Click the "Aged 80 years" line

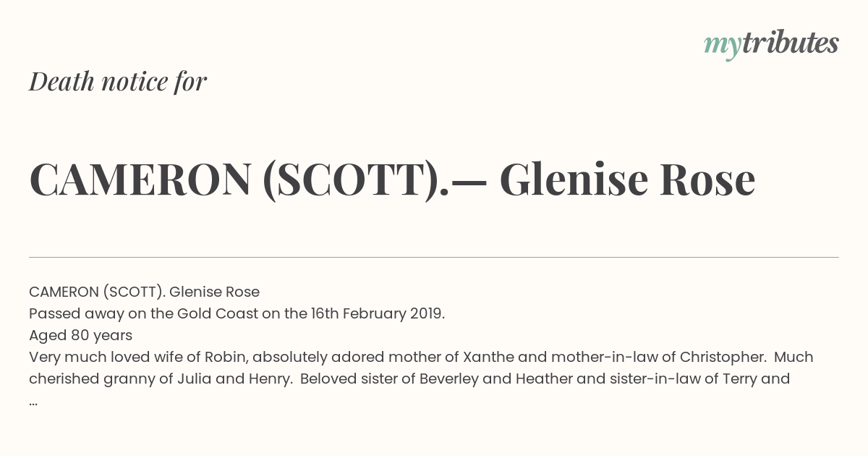[x=80, y=335]
